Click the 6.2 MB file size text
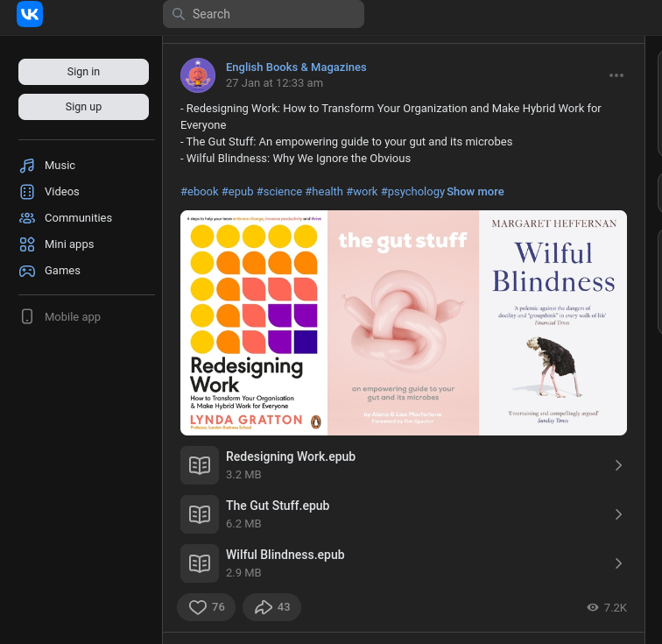This screenshot has height=644, width=662. click(x=243, y=524)
